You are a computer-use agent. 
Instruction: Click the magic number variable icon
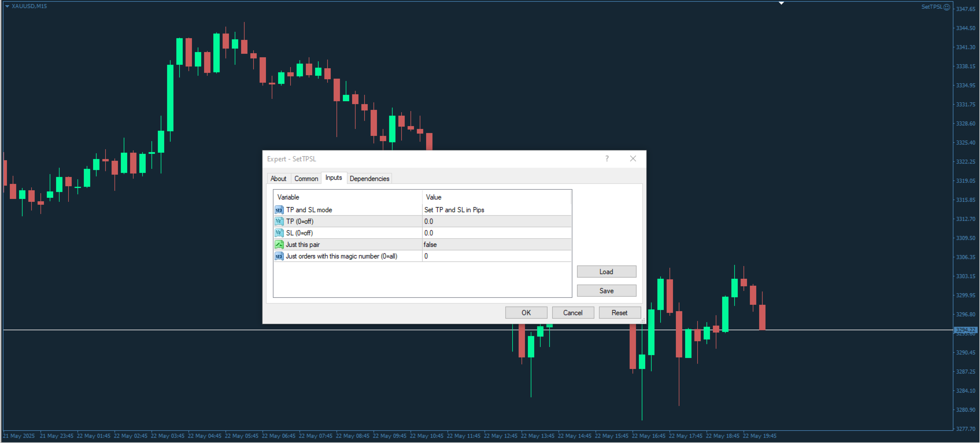(279, 256)
